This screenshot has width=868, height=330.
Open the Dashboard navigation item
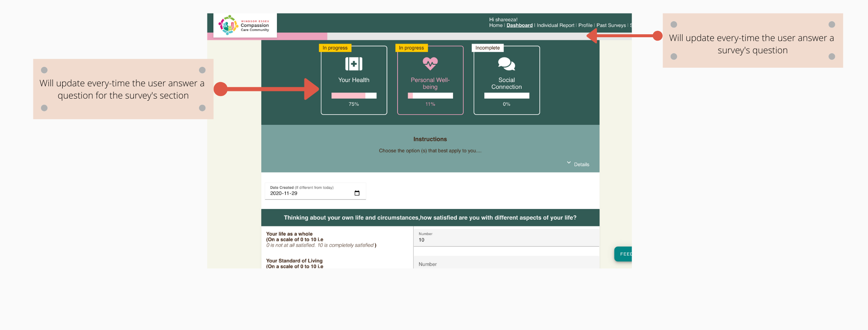pos(520,25)
